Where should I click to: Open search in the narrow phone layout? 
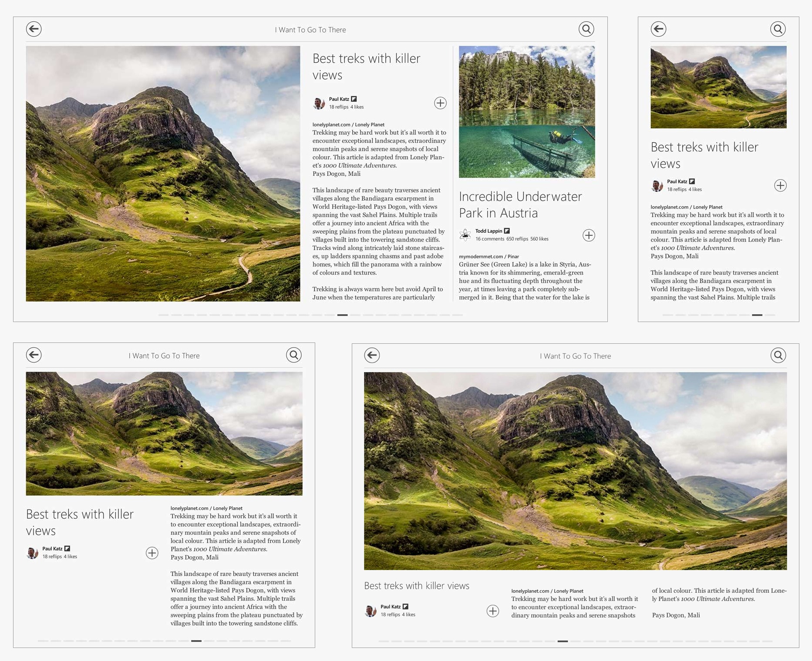(x=778, y=29)
